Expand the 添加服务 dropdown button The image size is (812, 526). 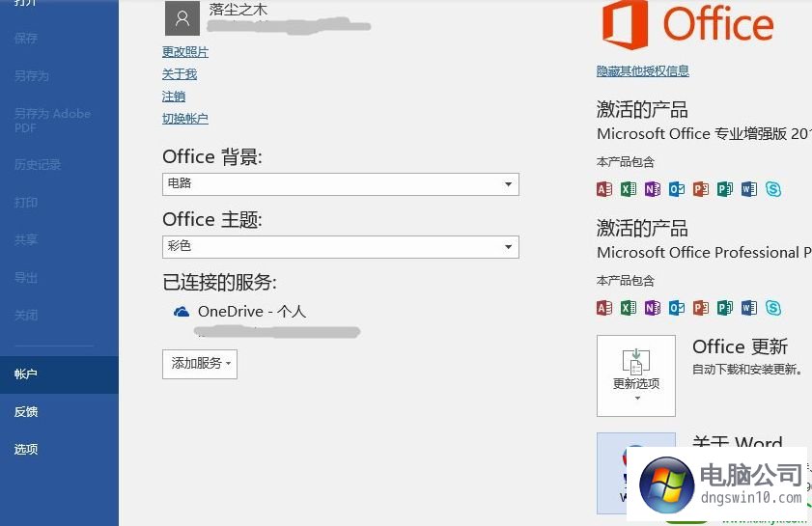point(199,364)
